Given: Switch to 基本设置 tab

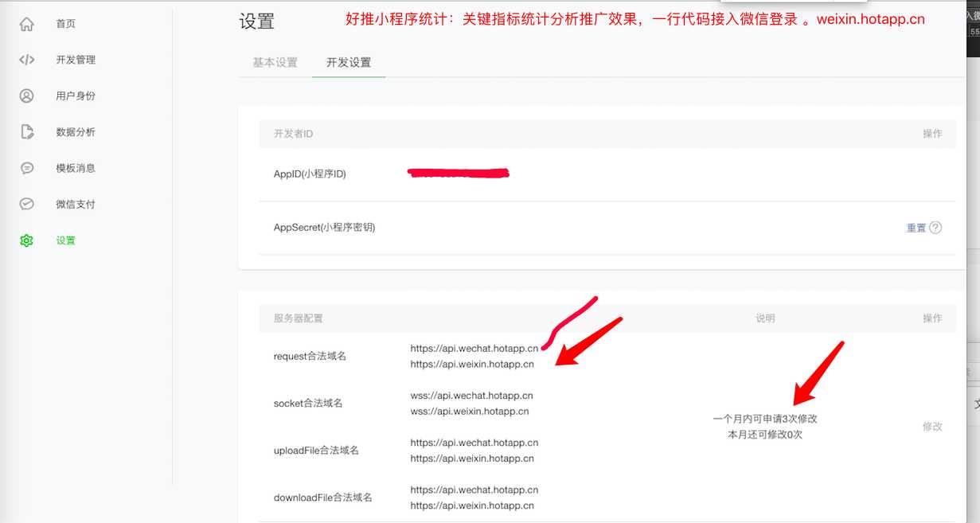Looking at the screenshot, I should click(275, 62).
